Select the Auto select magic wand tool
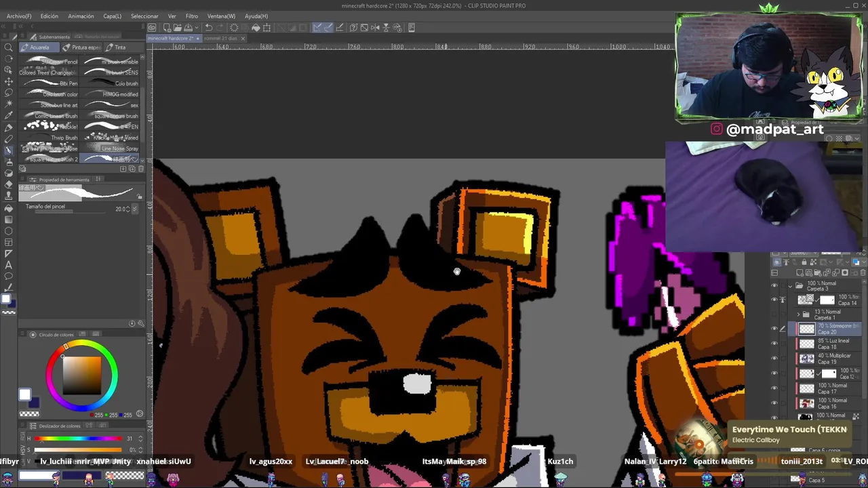 pos(9,104)
